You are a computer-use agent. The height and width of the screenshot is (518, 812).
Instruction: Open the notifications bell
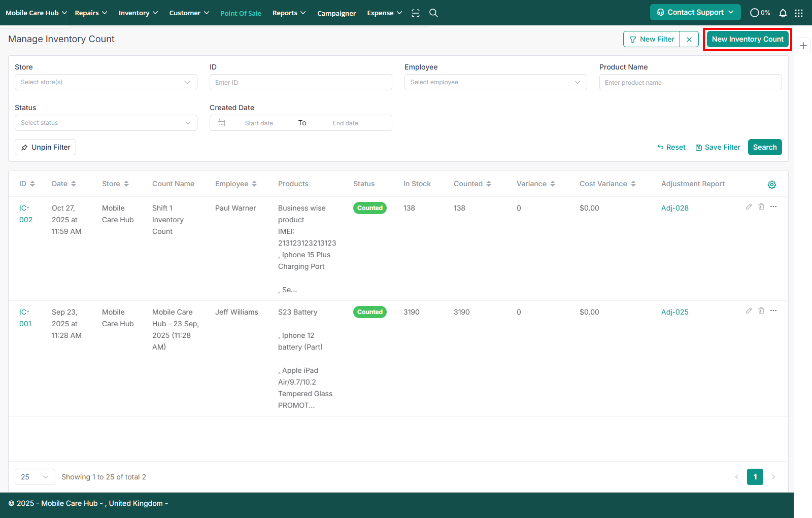(x=783, y=13)
